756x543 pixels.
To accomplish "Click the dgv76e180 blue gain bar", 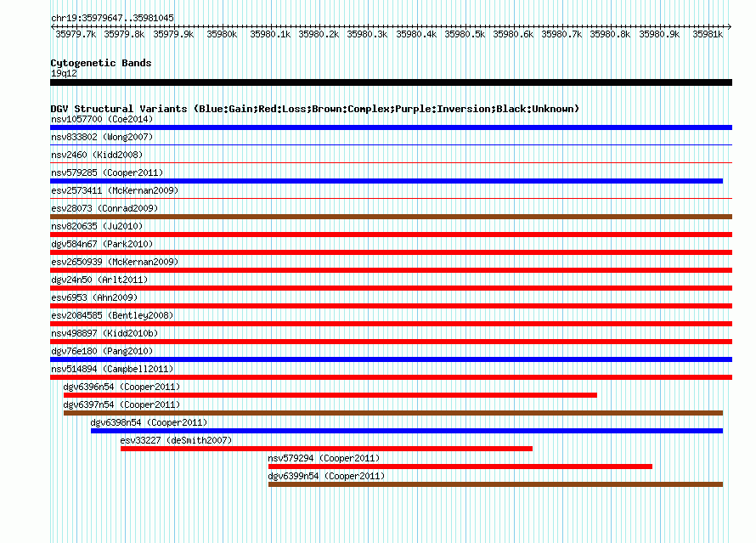I will click(x=391, y=359).
